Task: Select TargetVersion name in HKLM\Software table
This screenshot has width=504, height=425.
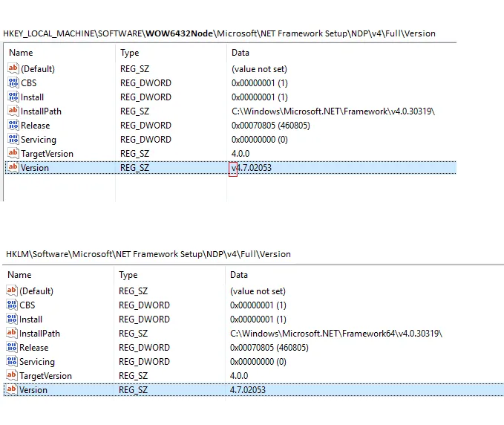Action: click(45, 376)
